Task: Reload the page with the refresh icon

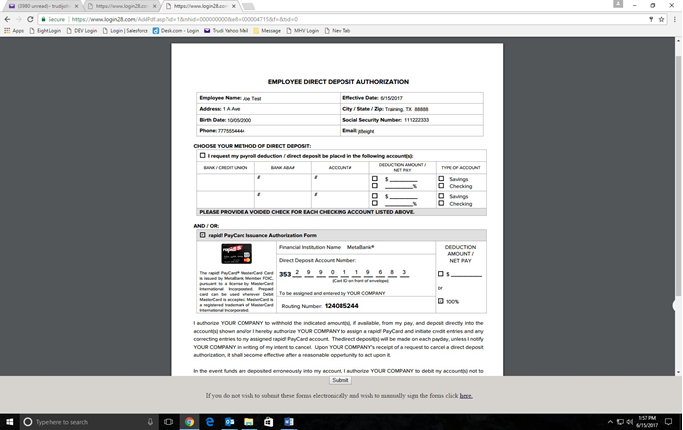Action: point(30,19)
